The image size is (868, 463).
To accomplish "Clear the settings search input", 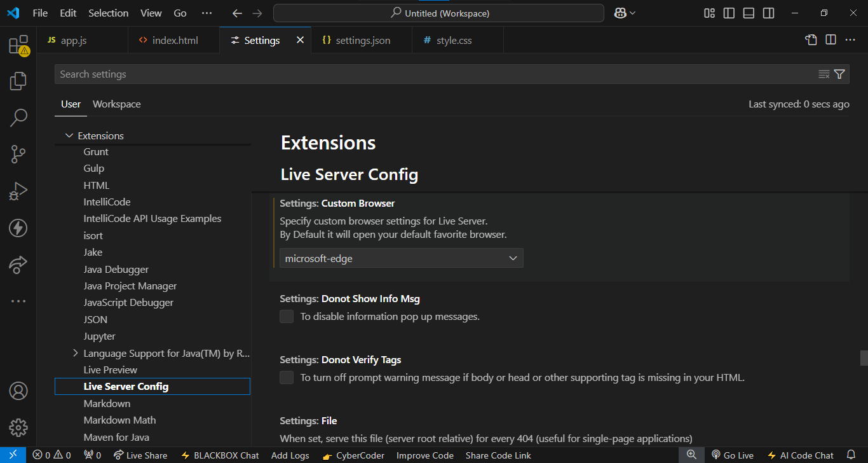I will point(824,74).
